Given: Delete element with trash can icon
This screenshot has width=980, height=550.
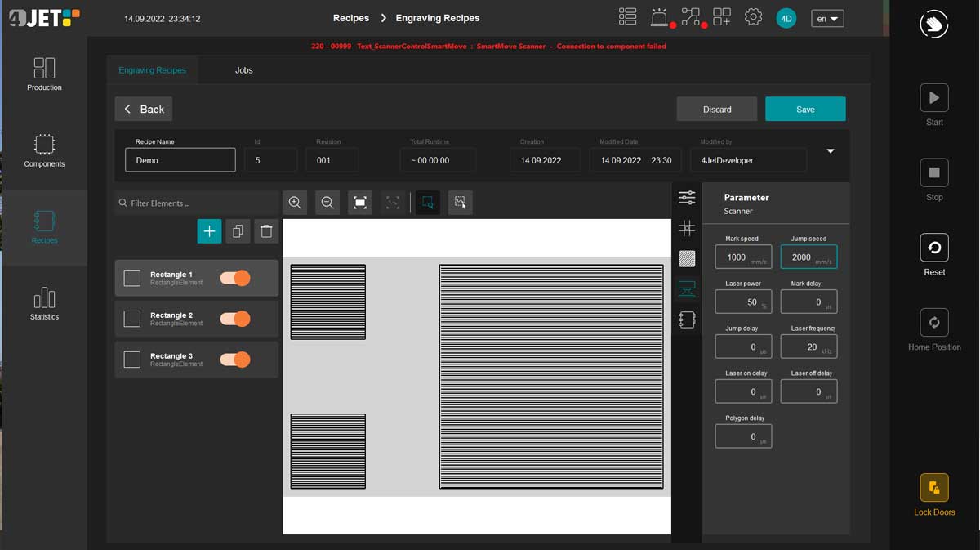Looking at the screenshot, I should (x=266, y=231).
